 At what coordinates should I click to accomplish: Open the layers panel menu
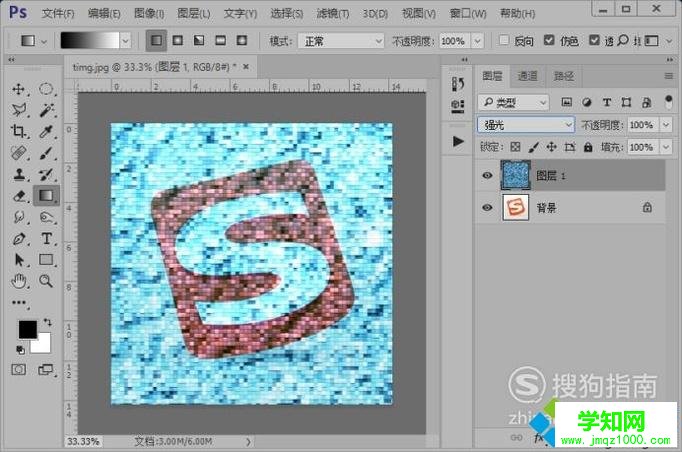point(669,76)
